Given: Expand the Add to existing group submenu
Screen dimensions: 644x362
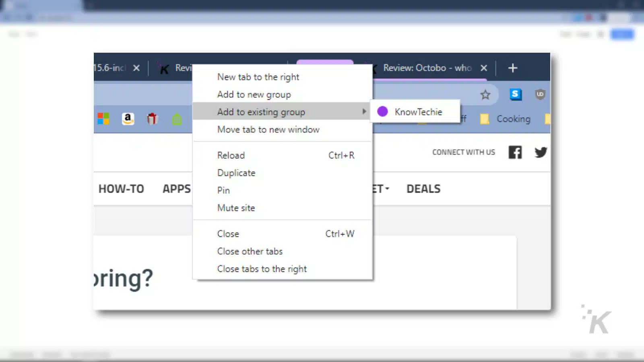Looking at the screenshot, I should (x=261, y=112).
